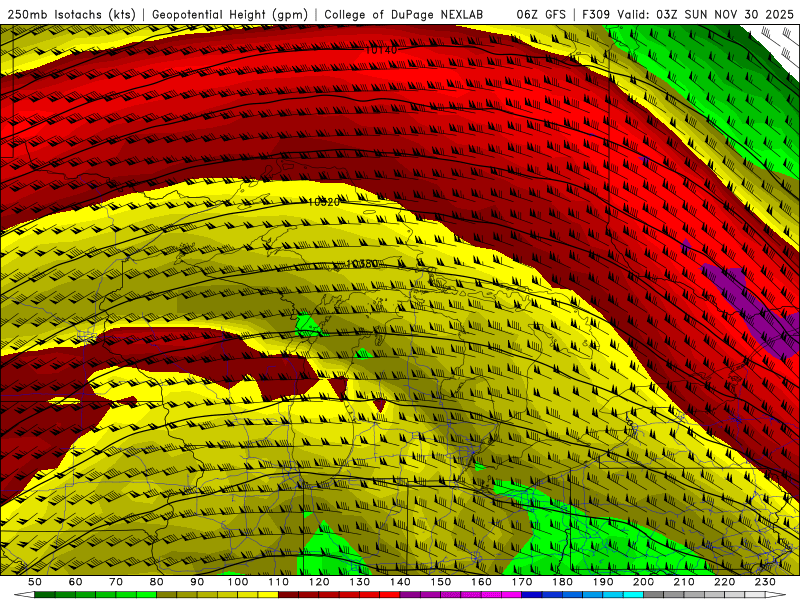Click the 140 colorbar tick label
Screen dimensions: 800x600
pos(400,582)
